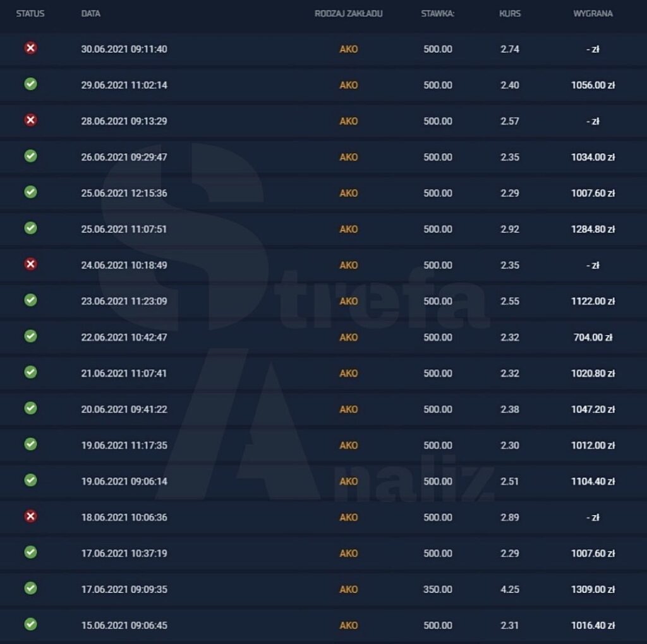Click the won status icon for 19.06.2021 11:17:35
Image resolution: width=647 pixels, height=644 pixels.
point(30,444)
